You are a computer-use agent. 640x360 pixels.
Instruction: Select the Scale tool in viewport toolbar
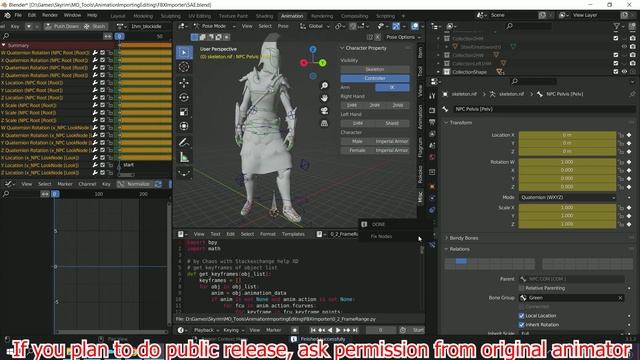(x=184, y=112)
